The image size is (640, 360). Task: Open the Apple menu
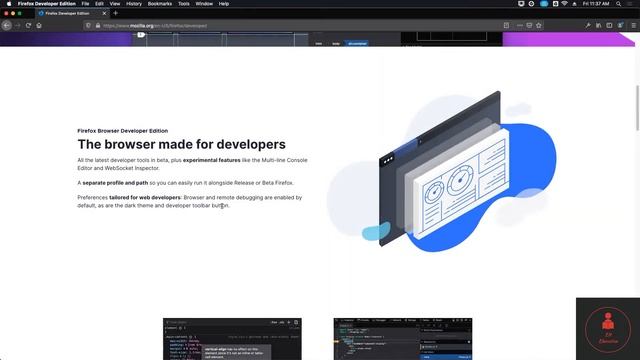[x=9, y=4]
